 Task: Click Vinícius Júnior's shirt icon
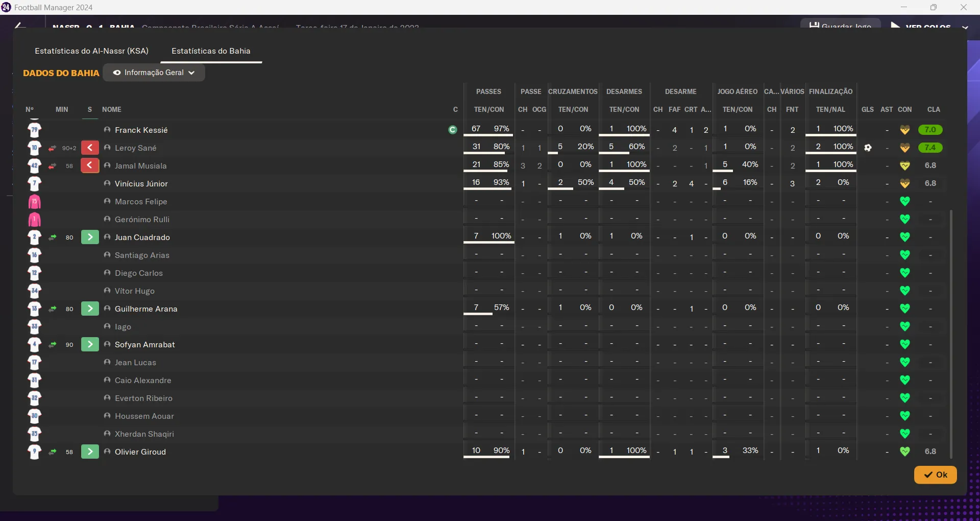35,183
